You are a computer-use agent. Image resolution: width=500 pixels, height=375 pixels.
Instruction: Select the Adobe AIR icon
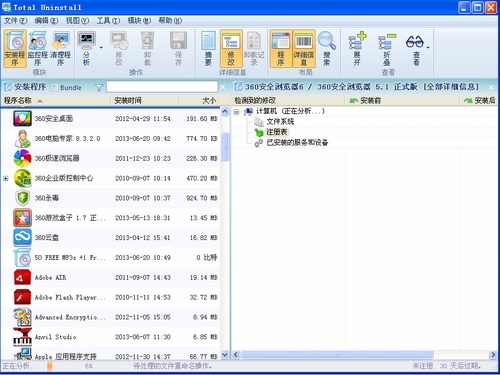[22, 277]
